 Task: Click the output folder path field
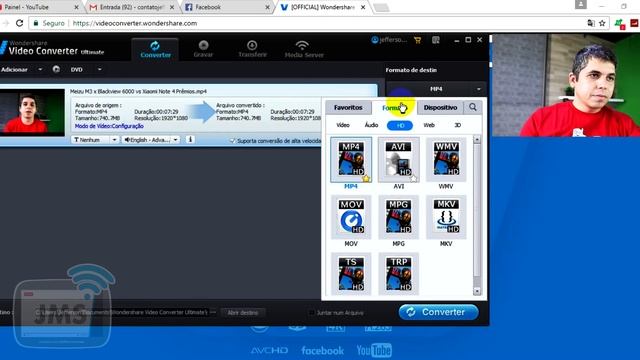click(121, 313)
